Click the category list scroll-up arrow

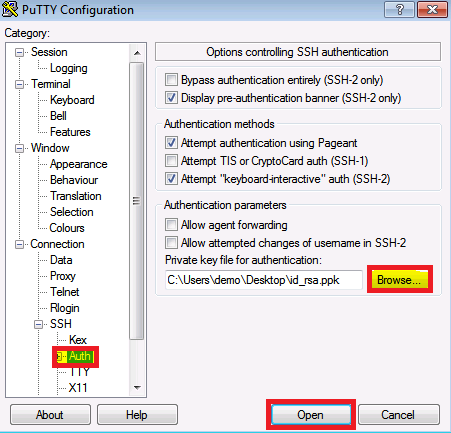coord(137,53)
